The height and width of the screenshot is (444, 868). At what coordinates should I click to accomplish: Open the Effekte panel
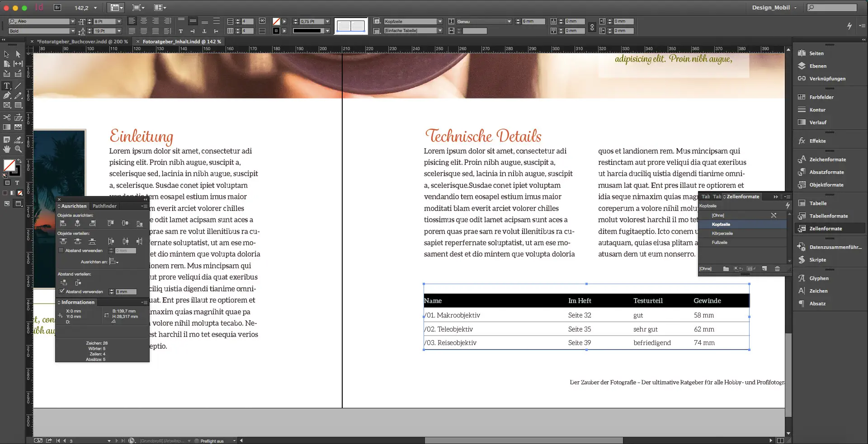816,140
